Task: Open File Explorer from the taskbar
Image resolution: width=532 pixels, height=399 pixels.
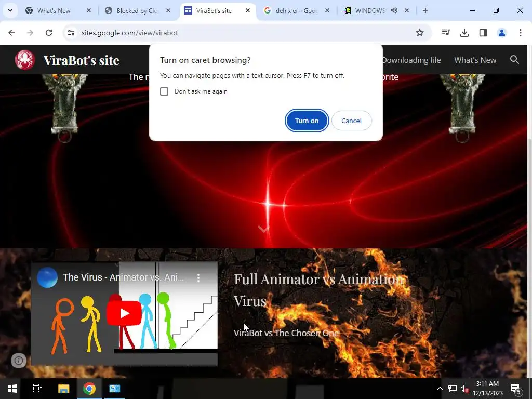Action: tap(63, 389)
